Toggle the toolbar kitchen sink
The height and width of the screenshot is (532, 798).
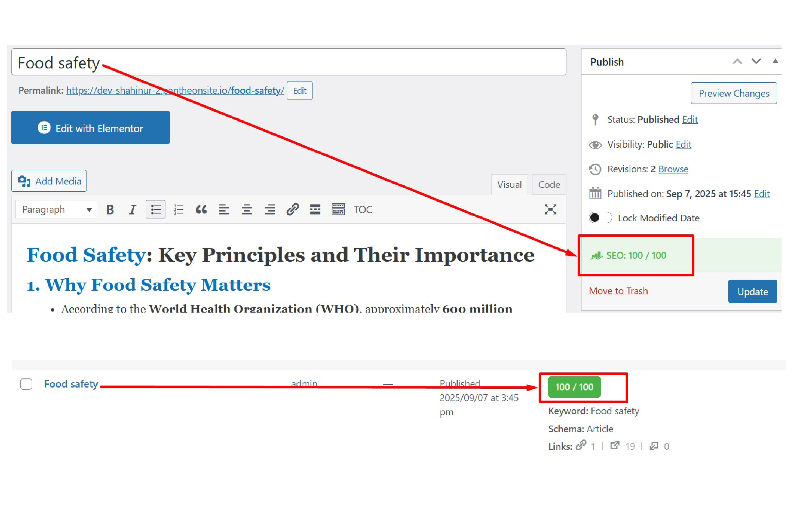(x=338, y=209)
